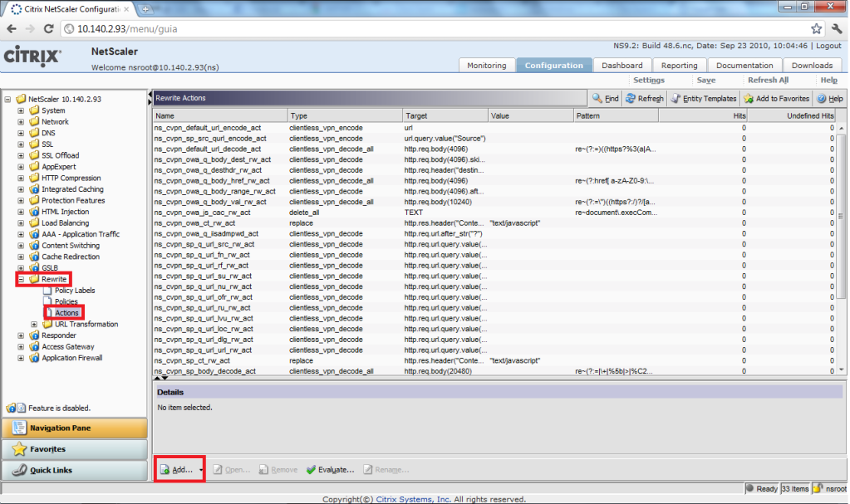The width and height of the screenshot is (850, 504).
Task: Open Entity Templates icon
Action: 676,98
